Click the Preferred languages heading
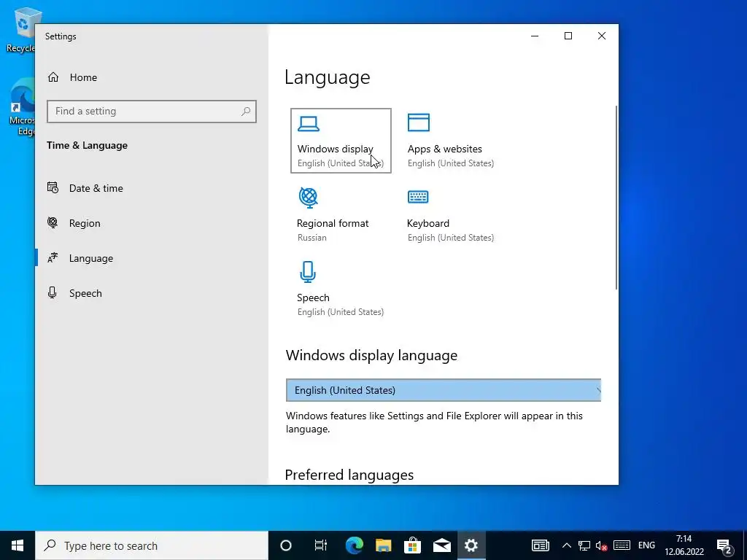The width and height of the screenshot is (747, 560). click(x=349, y=475)
